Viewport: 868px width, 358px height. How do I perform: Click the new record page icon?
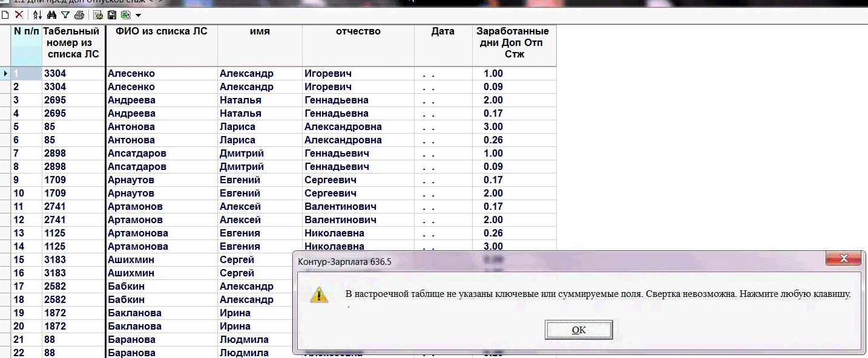pos(5,15)
